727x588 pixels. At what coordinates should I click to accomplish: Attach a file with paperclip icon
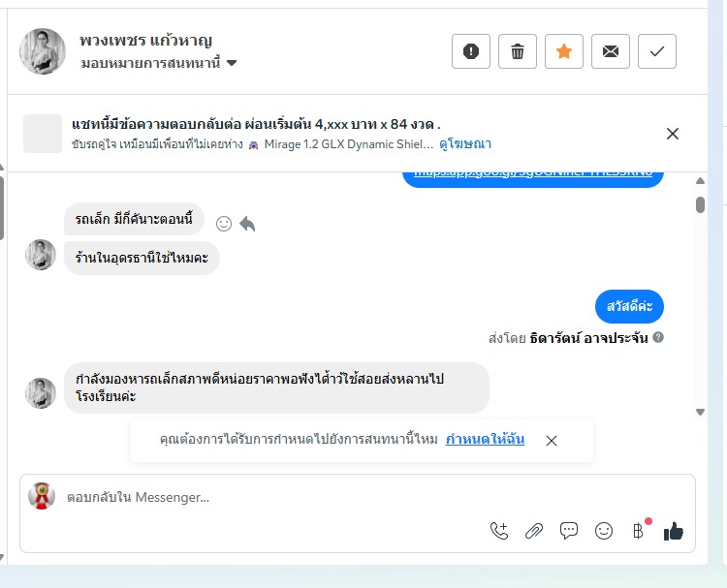533,531
